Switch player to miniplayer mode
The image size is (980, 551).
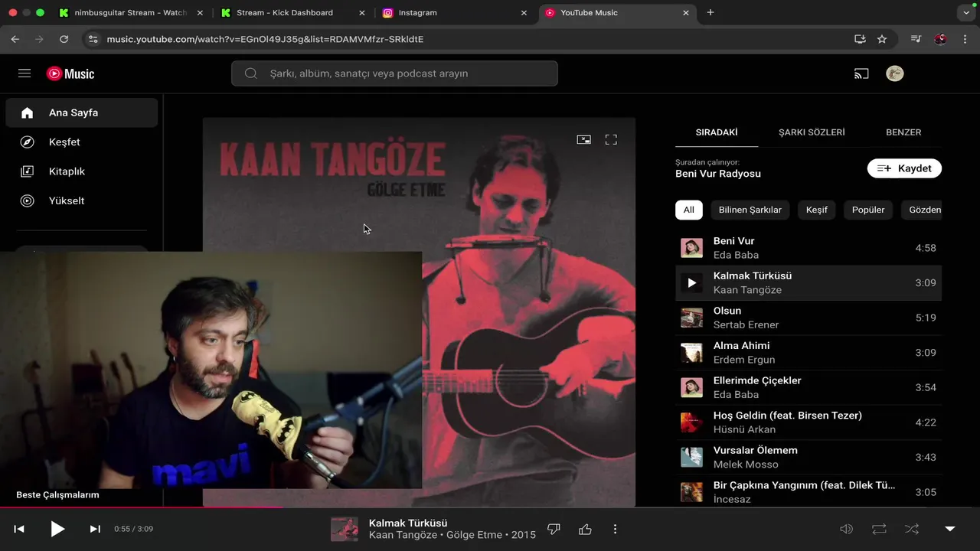(x=583, y=139)
